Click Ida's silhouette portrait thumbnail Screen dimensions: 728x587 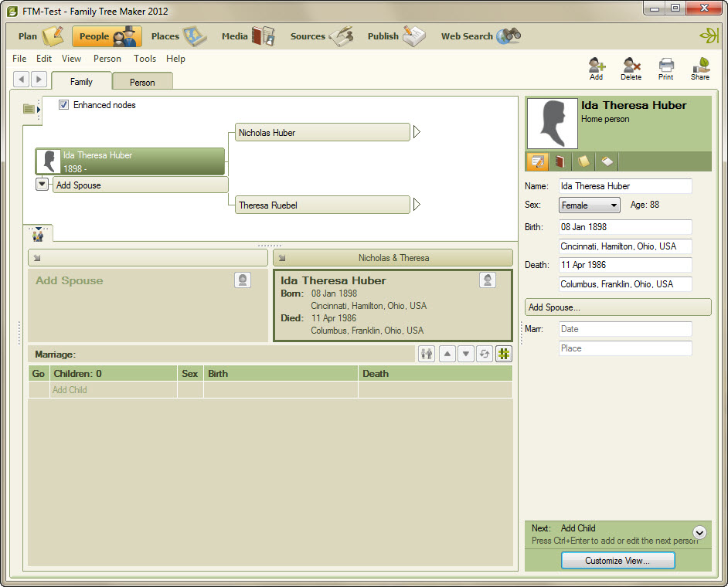552,124
